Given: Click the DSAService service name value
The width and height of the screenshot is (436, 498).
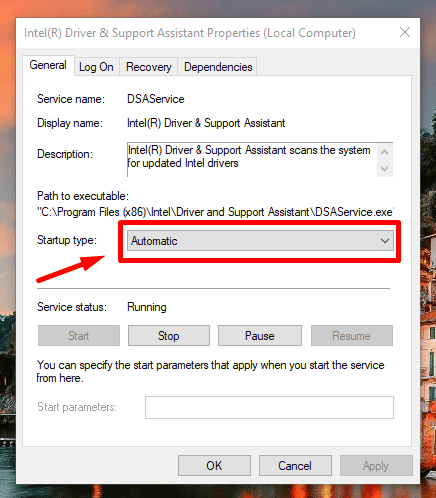Looking at the screenshot, I should pyautogui.click(x=156, y=99).
